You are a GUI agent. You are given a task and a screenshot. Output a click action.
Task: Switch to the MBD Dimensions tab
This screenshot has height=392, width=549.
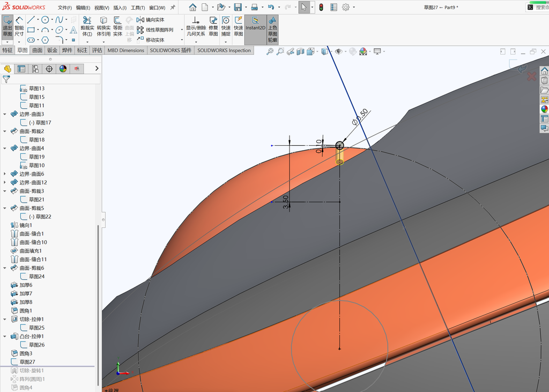pos(125,50)
